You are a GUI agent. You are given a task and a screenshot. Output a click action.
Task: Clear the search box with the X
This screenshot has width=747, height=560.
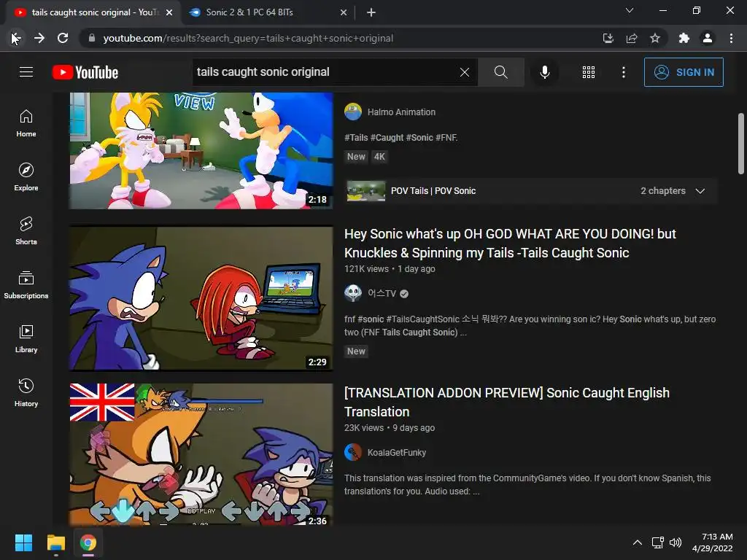(465, 72)
